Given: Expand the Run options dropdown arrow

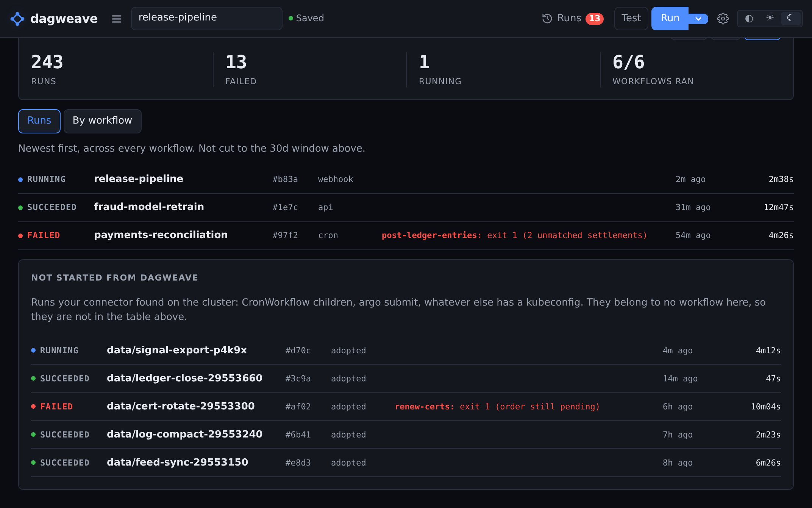Looking at the screenshot, I should click(x=698, y=19).
